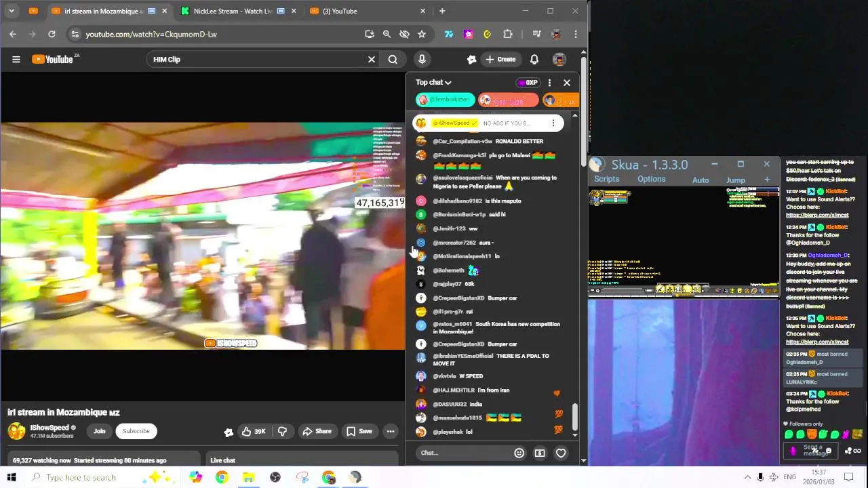Open Windows notification center
Image resolution: width=868 pixels, height=488 pixels.
click(x=847, y=477)
